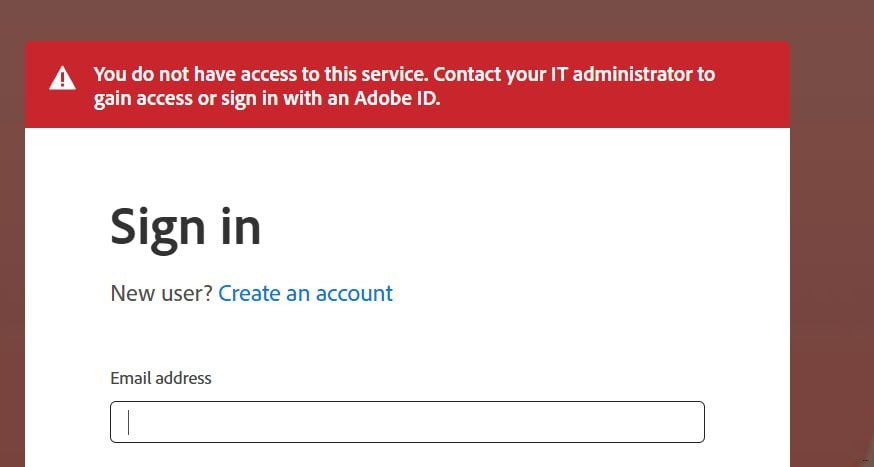Click the blinking text cursor in the email field
Image resolution: width=874 pixels, height=467 pixels.
[129, 423]
